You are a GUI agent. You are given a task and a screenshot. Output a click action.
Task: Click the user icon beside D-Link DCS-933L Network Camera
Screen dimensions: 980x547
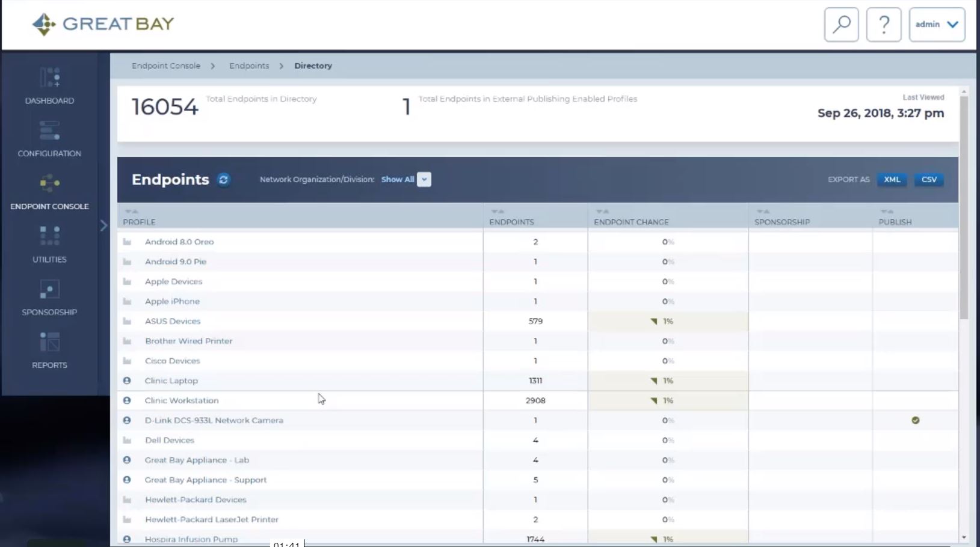(127, 420)
